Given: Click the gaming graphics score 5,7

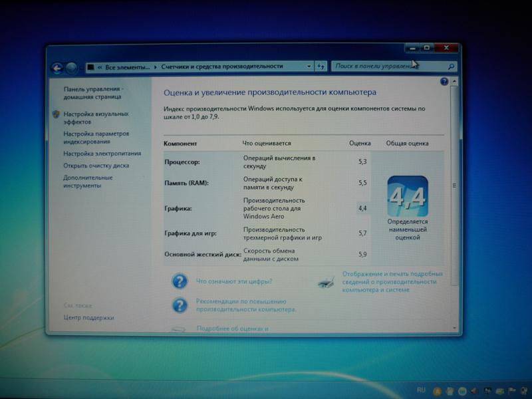Looking at the screenshot, I should [362, 233].
